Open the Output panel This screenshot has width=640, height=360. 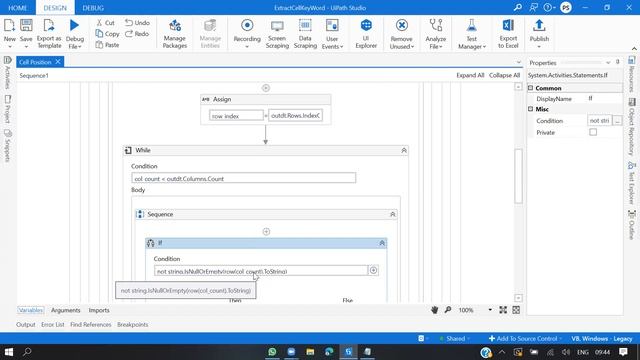[26, 324]
